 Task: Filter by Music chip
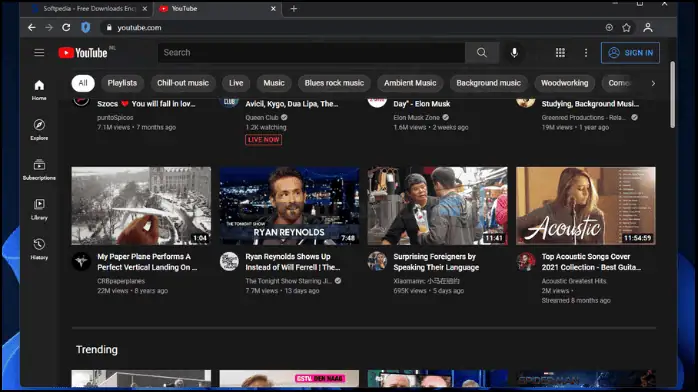click(274, 83)
